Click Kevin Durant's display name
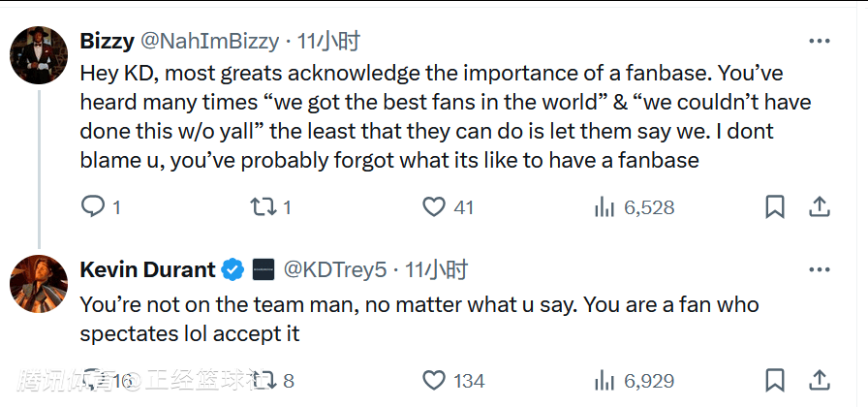This screenshot has height=407, width=868. [146, 269]
